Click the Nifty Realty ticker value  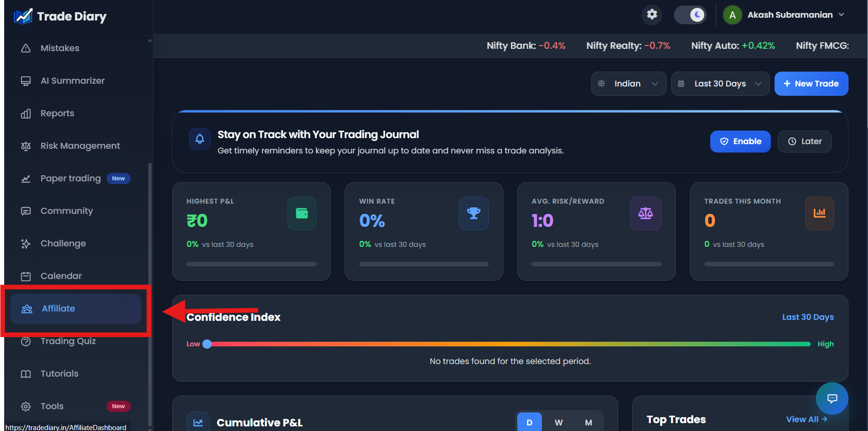[x=657, y=46]
